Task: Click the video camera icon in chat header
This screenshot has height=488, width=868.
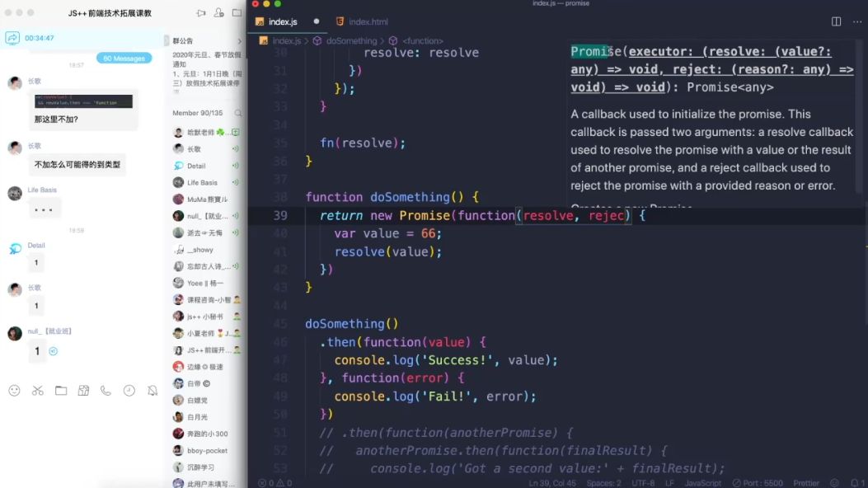Action: 201,12
